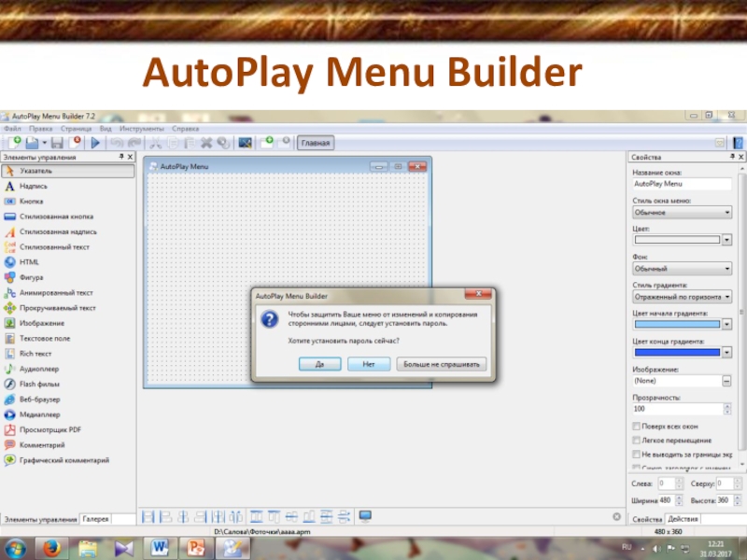
Task: Run preview with the blue play icon
Action: 95,143
